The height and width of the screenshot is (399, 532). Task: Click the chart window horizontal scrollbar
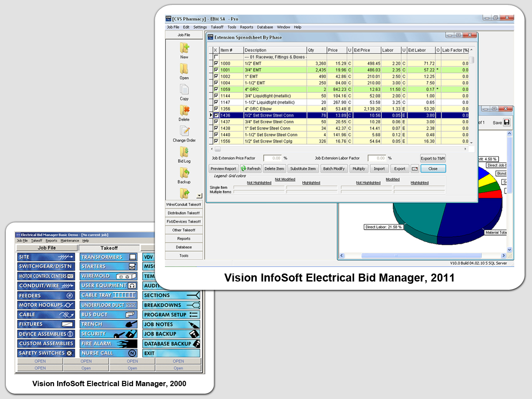tap(422, 256)
